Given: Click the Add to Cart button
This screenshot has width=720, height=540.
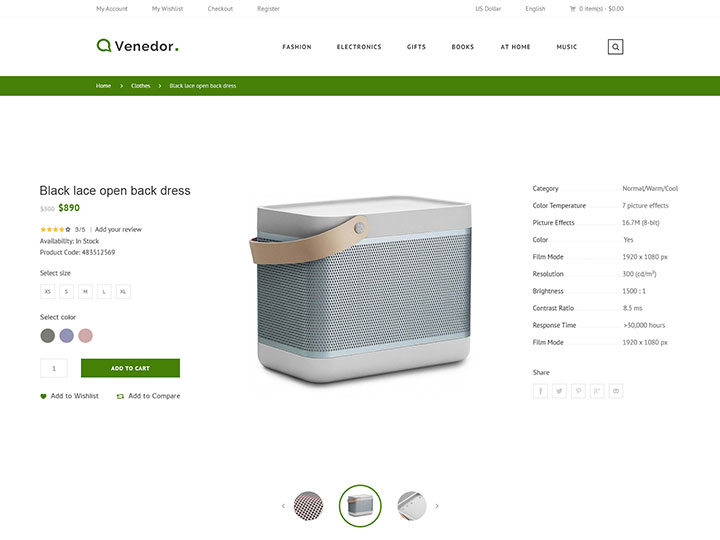Looking at the screenshot, I should tap(130, 368).
